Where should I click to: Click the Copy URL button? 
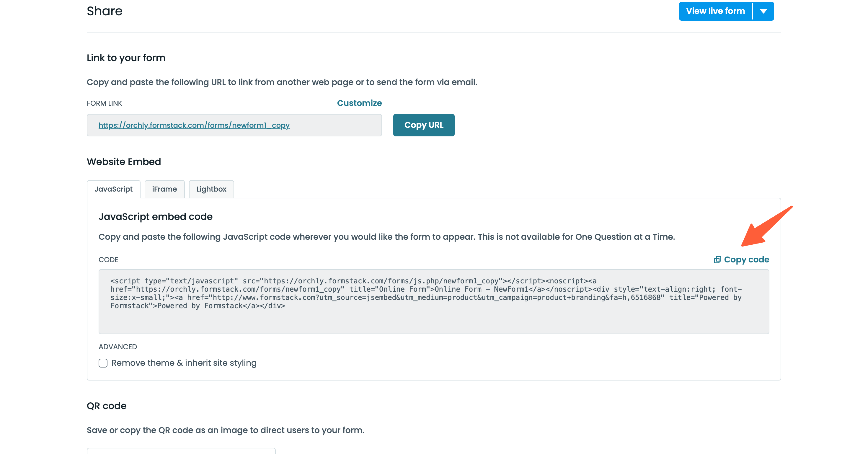424,125
